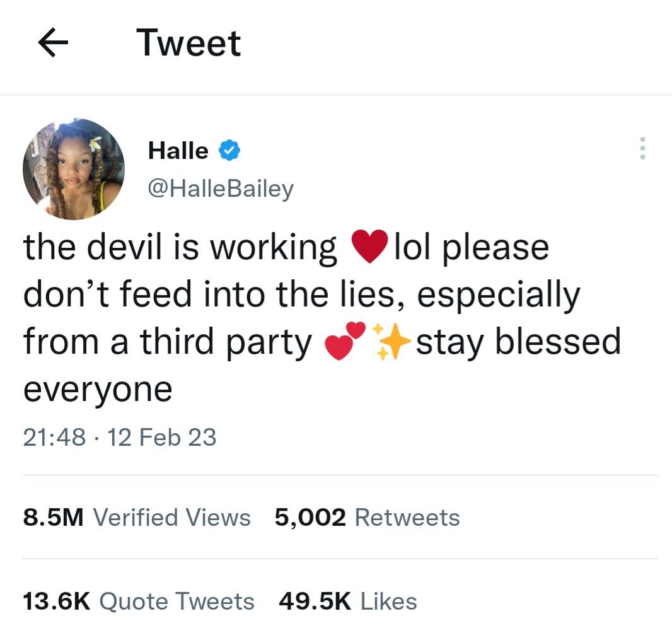This screenshot has width=672, height=638.
Task: Open the 13.6K Quote Tweets list
Action: (138, 601)
